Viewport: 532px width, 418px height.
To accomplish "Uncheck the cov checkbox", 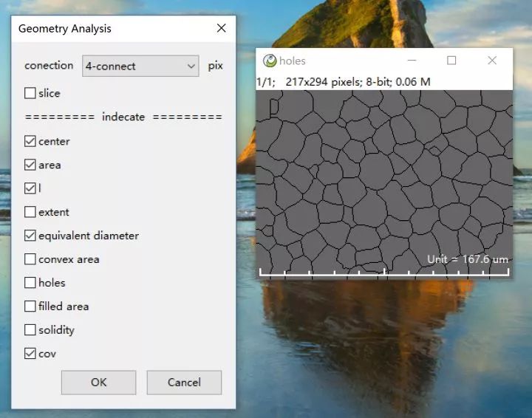I will (30, 353).
